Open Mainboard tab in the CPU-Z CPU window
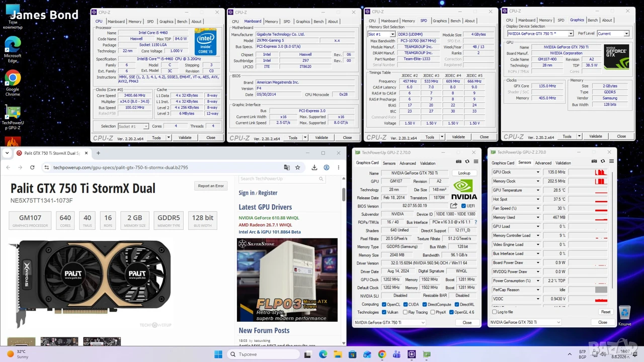This screenshot has height=362, width=644. point(116,22)
